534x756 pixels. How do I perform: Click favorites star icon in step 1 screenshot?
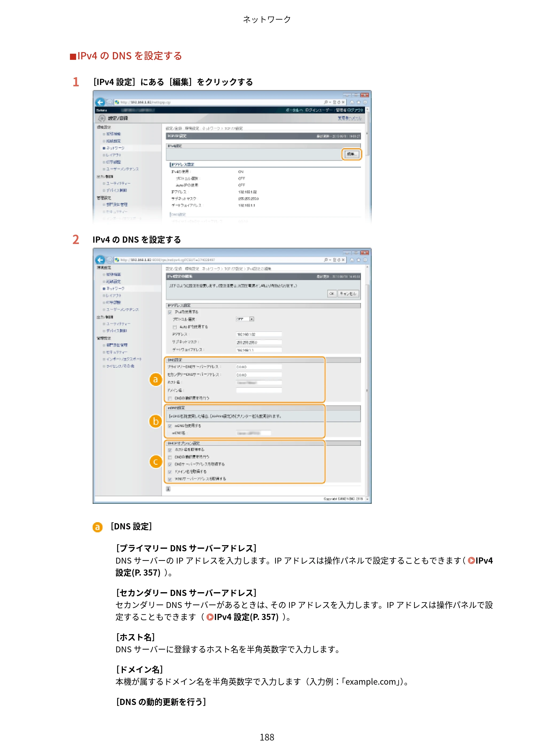[359, 102]
